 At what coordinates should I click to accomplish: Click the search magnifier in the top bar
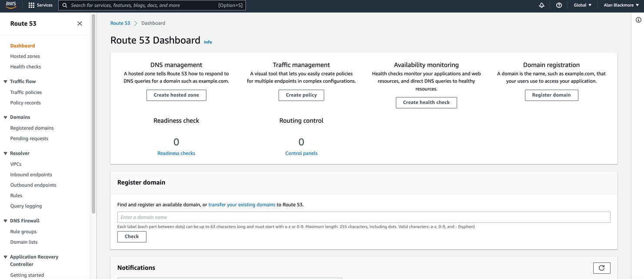64,5
